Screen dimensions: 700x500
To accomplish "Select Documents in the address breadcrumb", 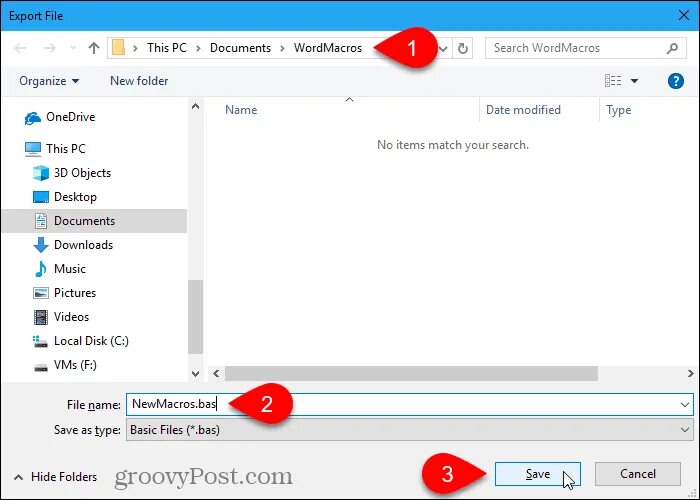I will (x=240, y=48).
